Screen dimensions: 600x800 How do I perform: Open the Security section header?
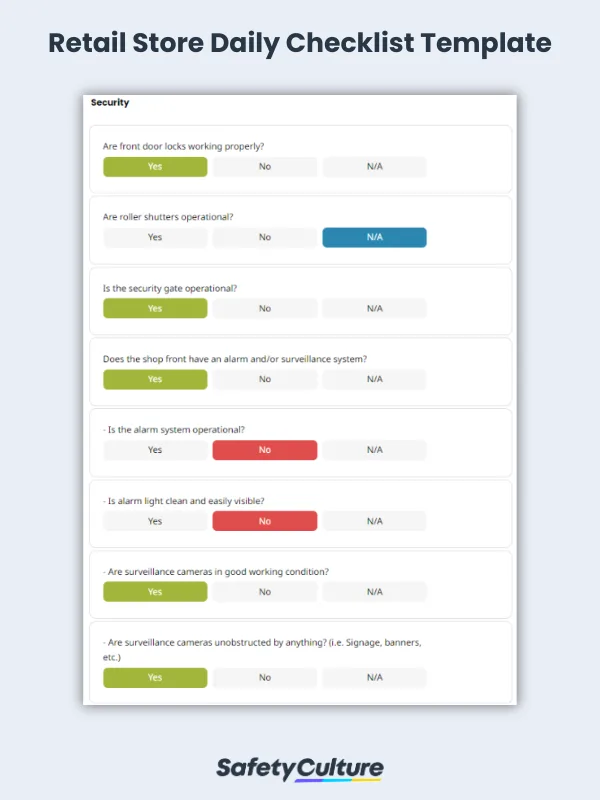tap(110, 102)
